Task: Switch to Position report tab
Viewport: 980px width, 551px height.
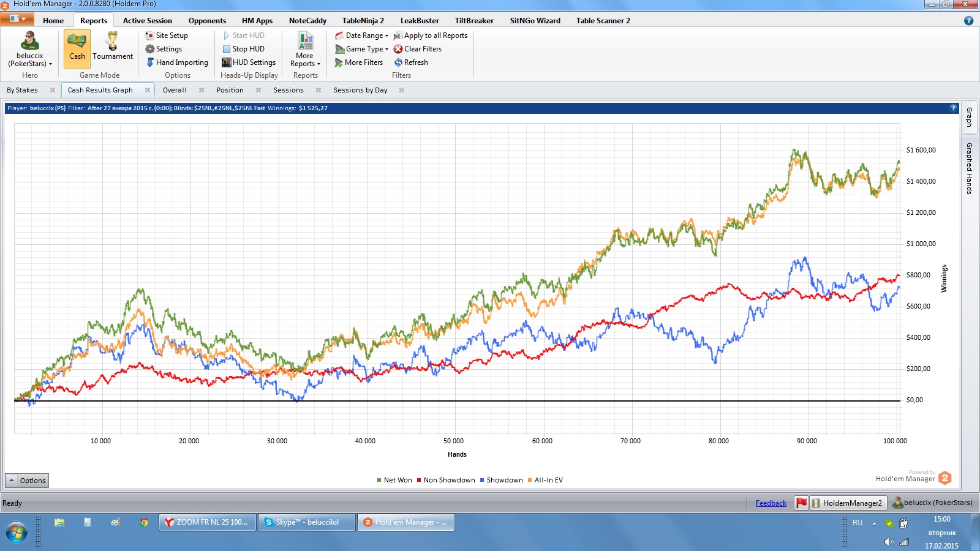Action: [x=230, y=90]
